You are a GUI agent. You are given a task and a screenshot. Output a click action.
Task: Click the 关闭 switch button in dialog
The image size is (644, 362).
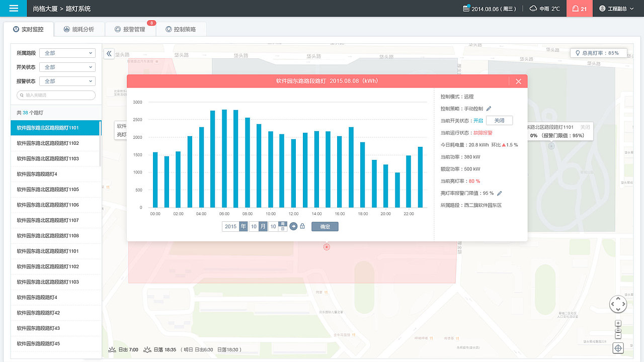pos(499,121)
